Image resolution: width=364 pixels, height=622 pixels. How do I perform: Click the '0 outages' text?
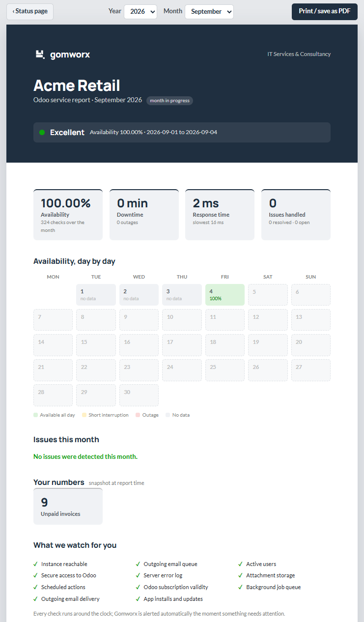[127, 223]
